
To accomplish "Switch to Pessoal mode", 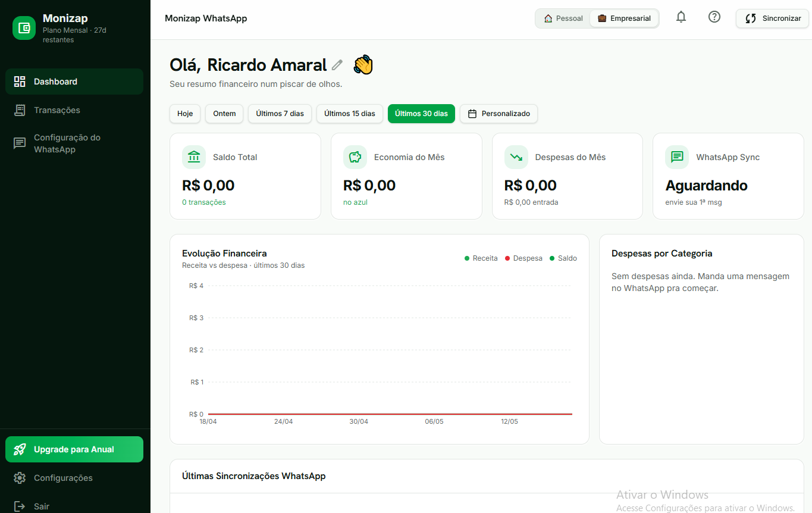I will pos(563,18).
